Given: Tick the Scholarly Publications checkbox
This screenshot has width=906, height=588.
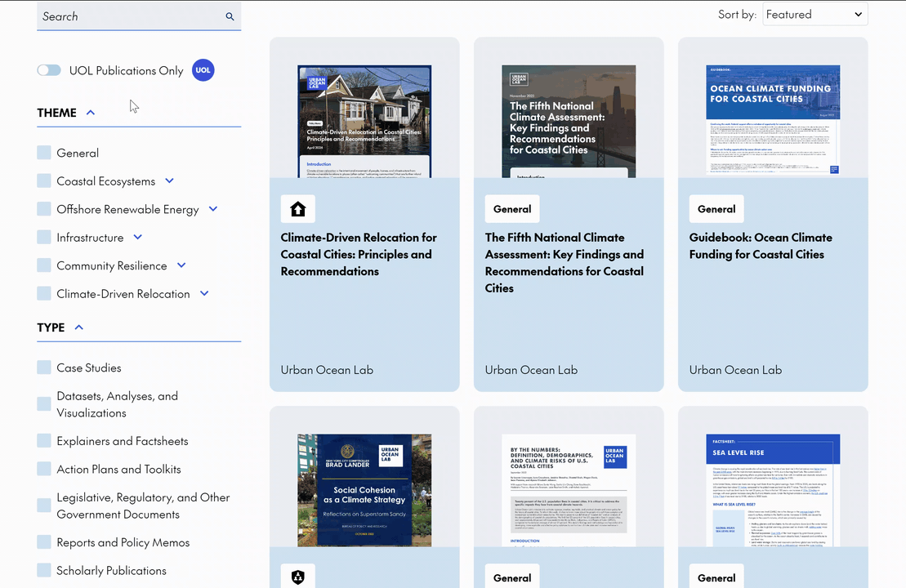Looking at the screenshot, I should tap(44, 570).
